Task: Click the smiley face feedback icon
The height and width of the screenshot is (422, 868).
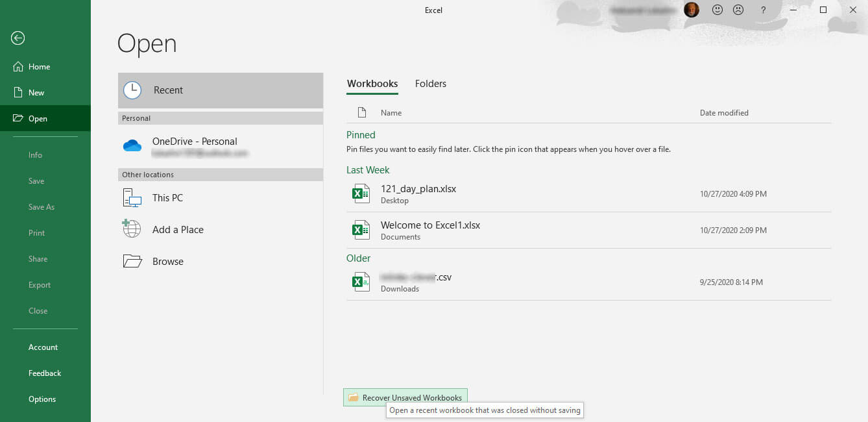Action: pos(717,10)
